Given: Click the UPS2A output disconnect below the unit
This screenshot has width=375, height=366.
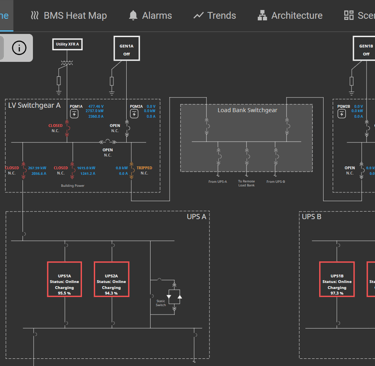Looking at the screenshot, I should 112,323.
